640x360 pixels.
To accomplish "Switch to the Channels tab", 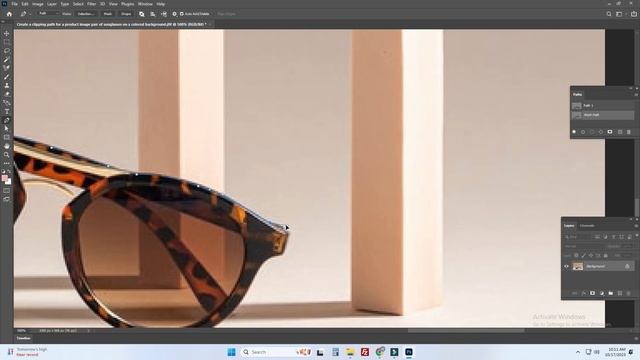I will (x=587, y=226).
